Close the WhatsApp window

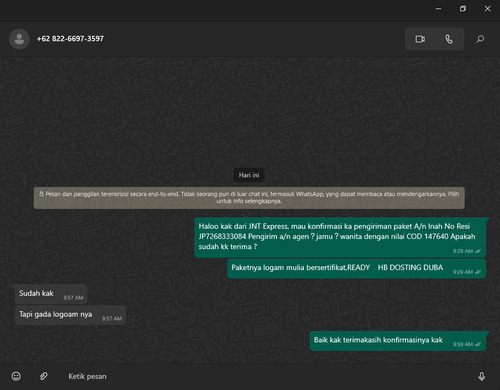click(x=487, y=9)
